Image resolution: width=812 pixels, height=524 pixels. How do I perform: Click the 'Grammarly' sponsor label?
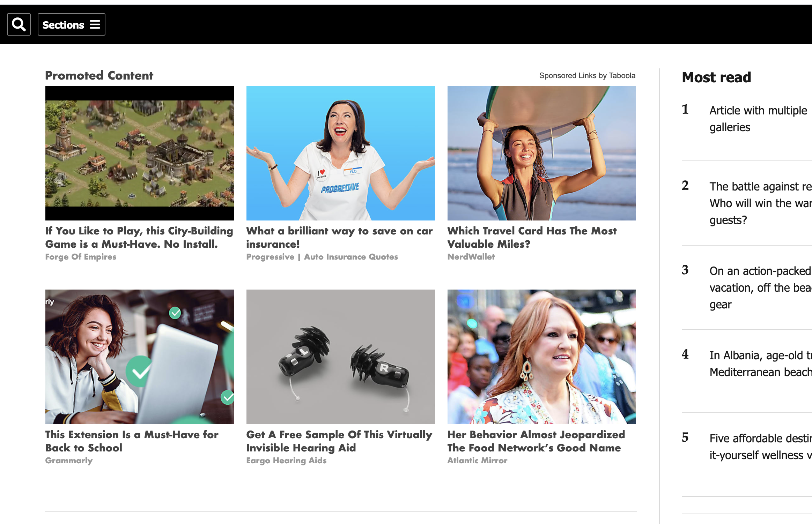click(69, 461)
